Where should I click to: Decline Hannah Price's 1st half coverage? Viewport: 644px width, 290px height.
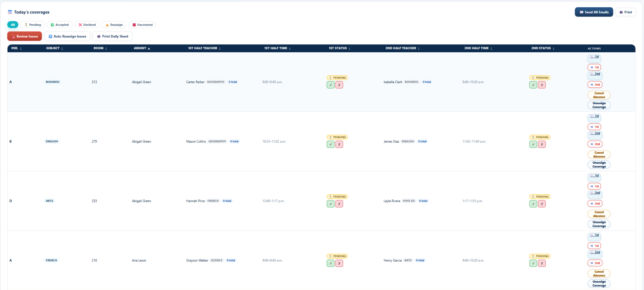point(339,204)
